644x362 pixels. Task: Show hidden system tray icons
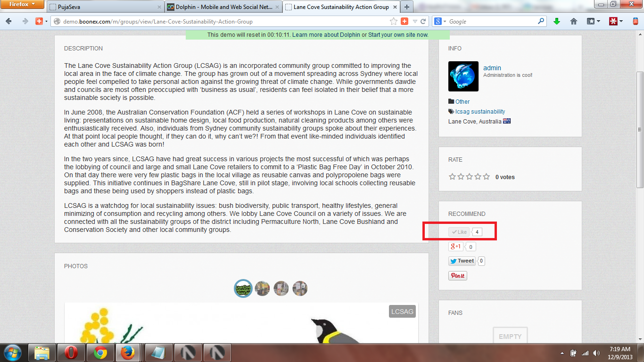[x=562, y=353]
